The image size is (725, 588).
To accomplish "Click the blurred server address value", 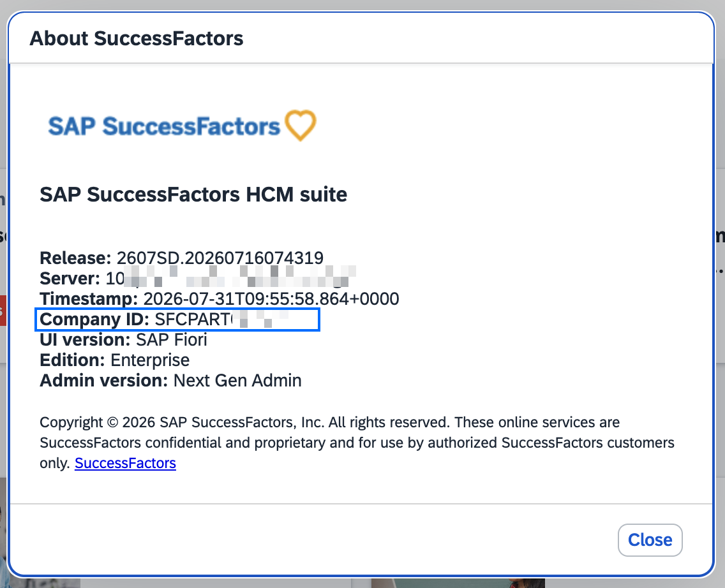I will 231,277.
